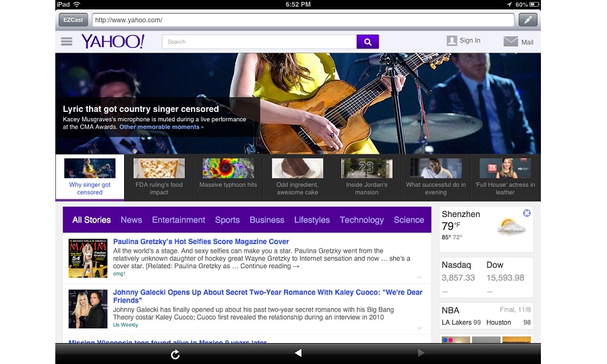Click the Maxim magazine cover thumbnail
This screenshot has width=607, height=364.
coord(88,258)
